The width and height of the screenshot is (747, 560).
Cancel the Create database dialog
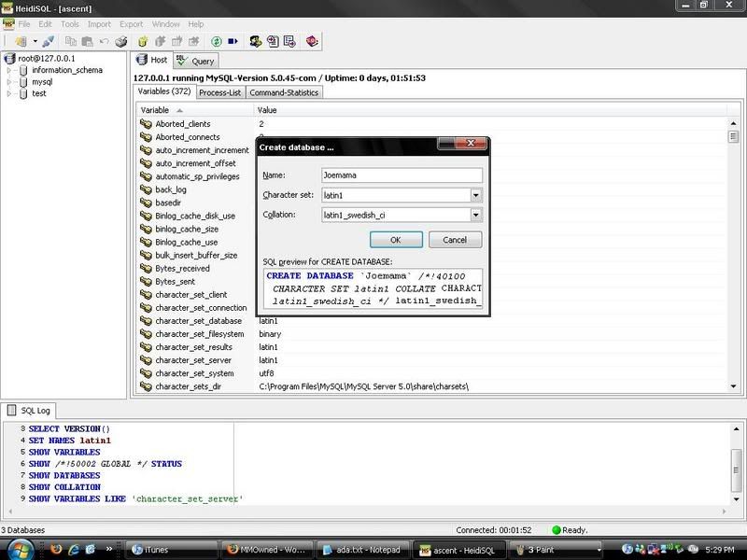tap(455, 240)
